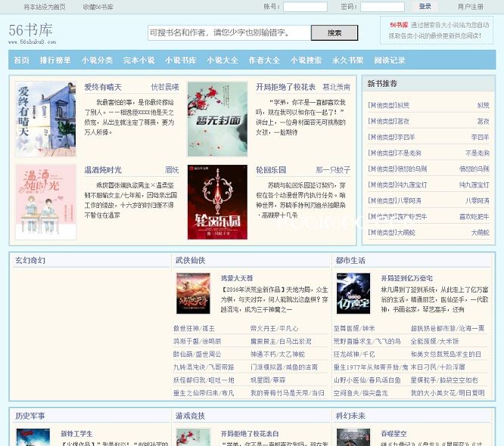The width and height of the screenshot is (504, 446).
Task: Open 狂龙战神/千亿 link
Action: tap(354, 355)
